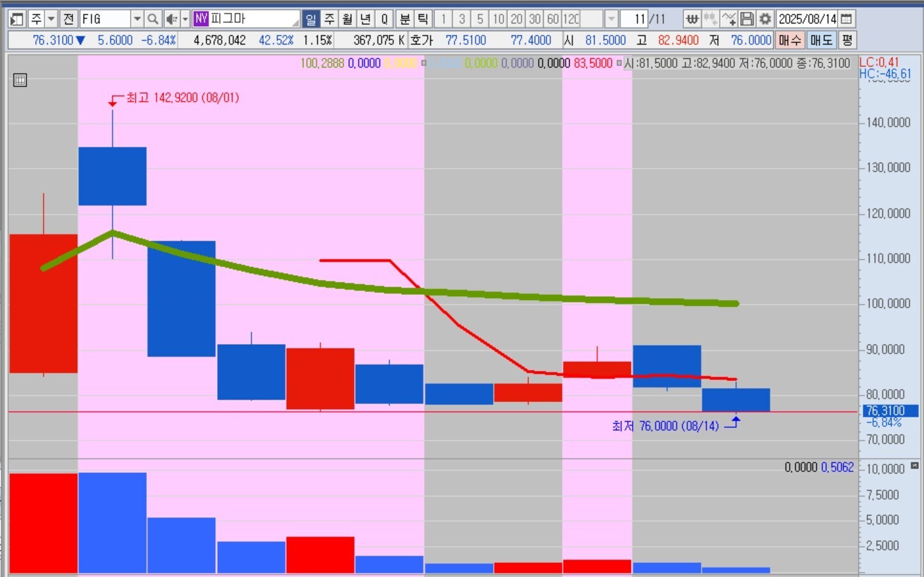Click the speaker sound icon

click(x=171, y=19)
